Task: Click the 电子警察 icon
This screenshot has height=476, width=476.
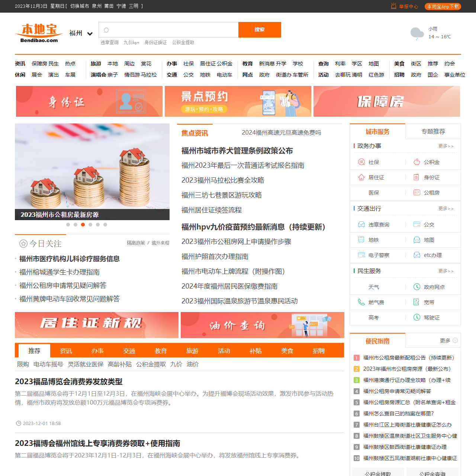Action: point(361,255)
